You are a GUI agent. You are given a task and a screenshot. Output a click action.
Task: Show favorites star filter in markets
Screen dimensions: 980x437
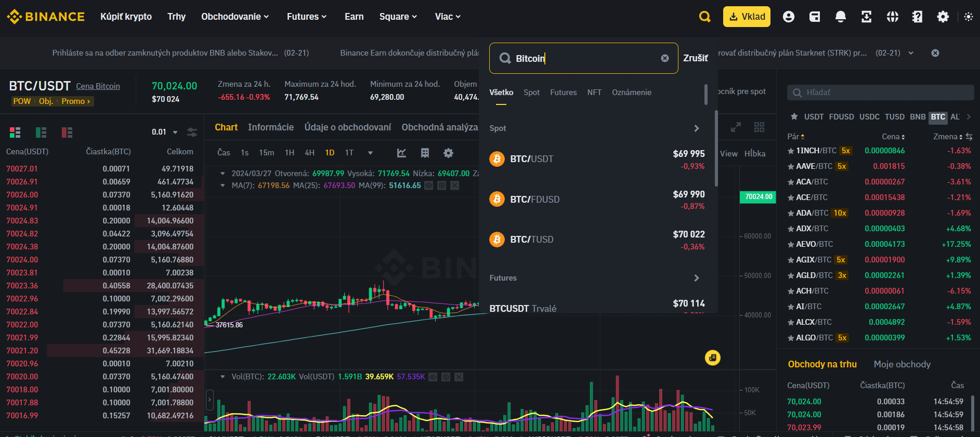pyautogui.click(x=794, y=117)
